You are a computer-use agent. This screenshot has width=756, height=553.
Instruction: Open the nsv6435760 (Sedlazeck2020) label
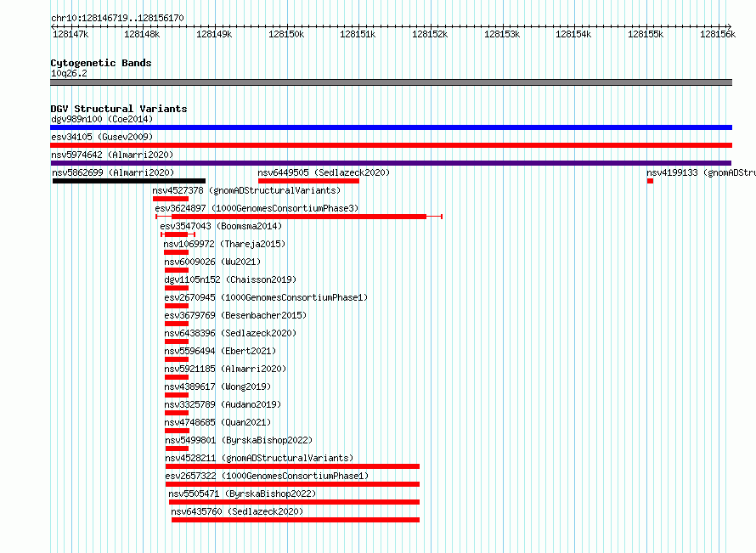click(x=238, y=511)
